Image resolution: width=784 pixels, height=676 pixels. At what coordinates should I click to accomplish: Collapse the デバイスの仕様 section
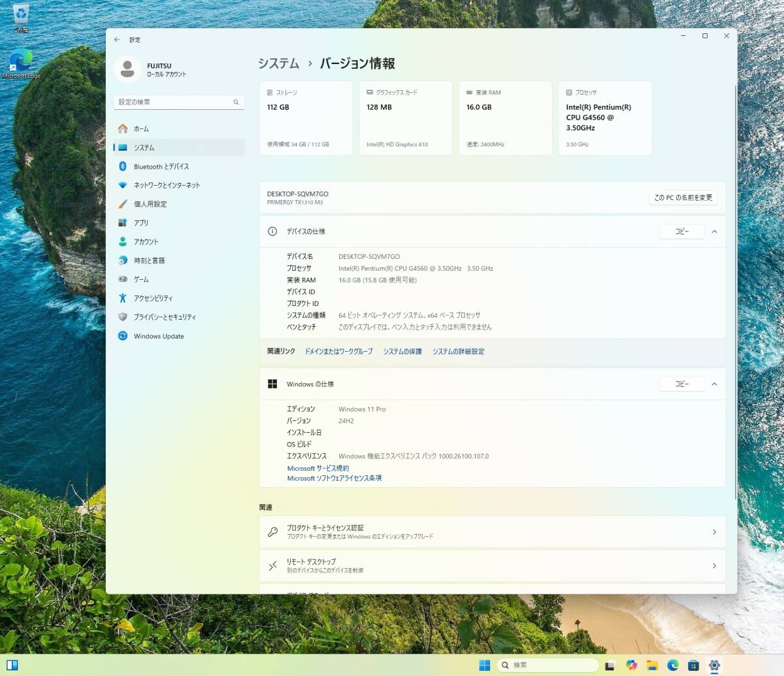click(714, 231)
